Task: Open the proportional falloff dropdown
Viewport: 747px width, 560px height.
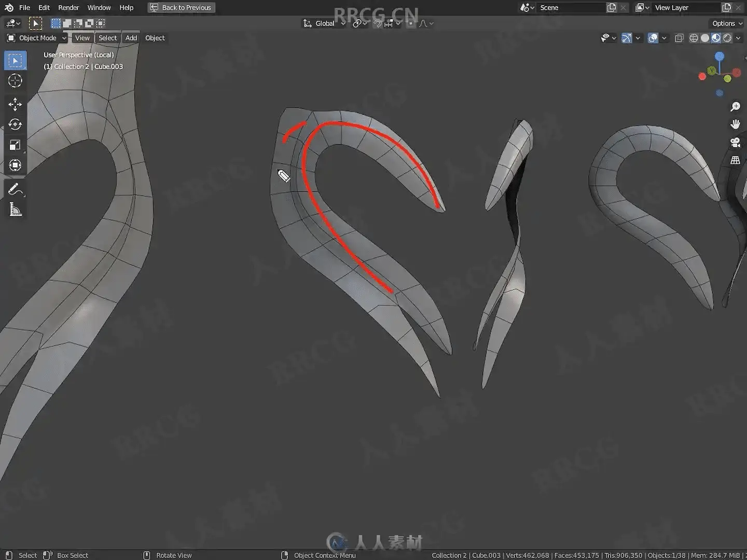Action: coord(426,23)
